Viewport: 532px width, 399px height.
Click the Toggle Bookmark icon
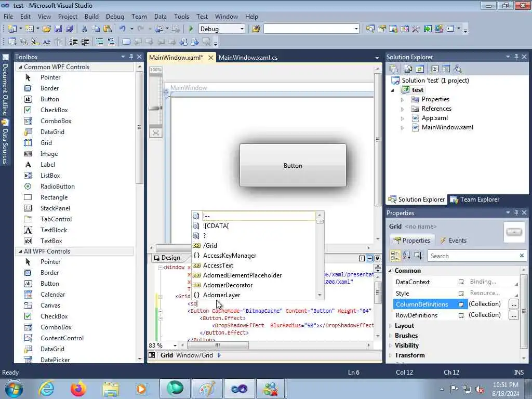[126, 42]
